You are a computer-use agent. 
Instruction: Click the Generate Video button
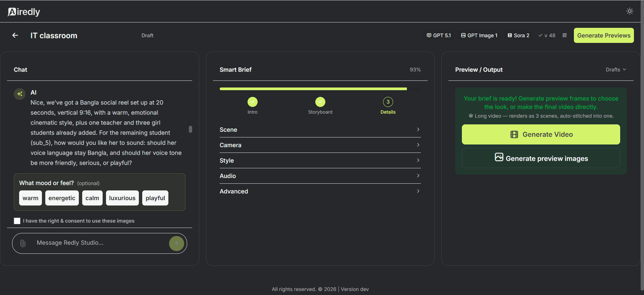(541, 134)
